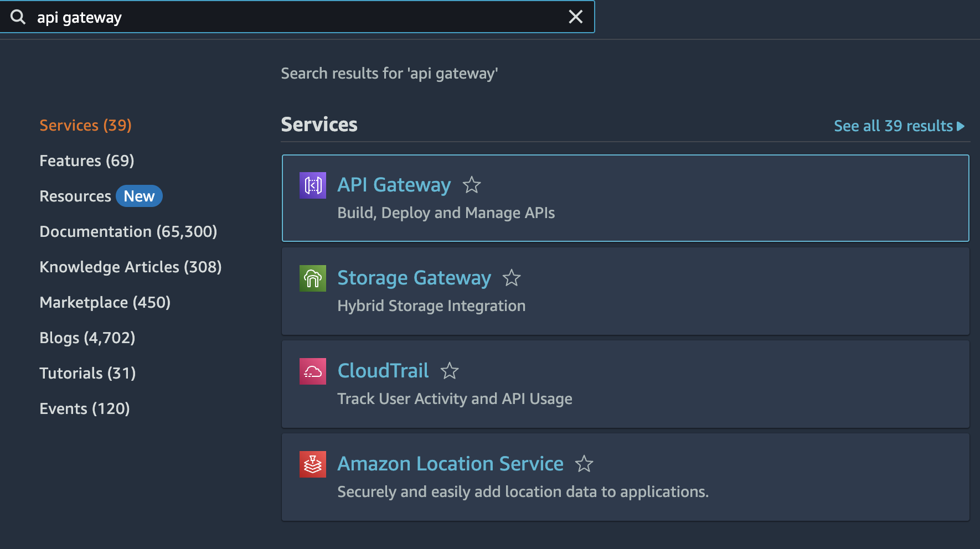This screenshot has height=549, width=980.
Task: Favorite Storage Gateway with the star
Action: pos(512,278)
